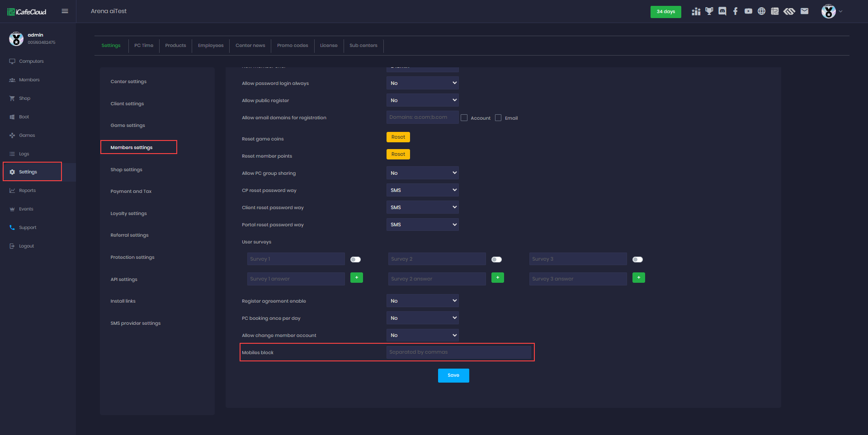Open the PC booking once per day dropdown
Viewport: 868px width, 435px height.
coord(422,318)
